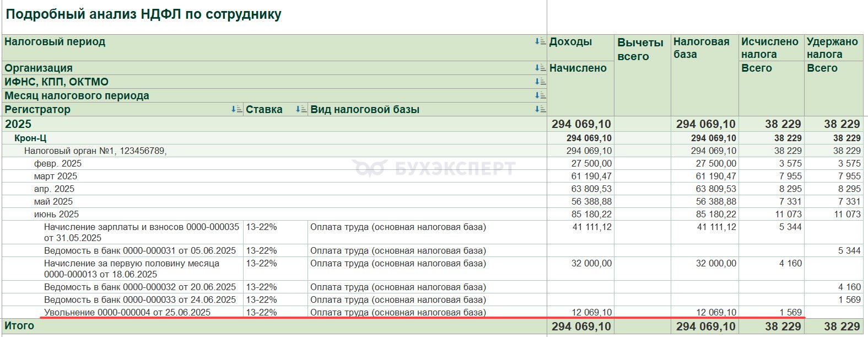The height and width of the screenshot is (337, 868).
Task: Click the Месяц налогового периода header text
Action: point(77,95)
